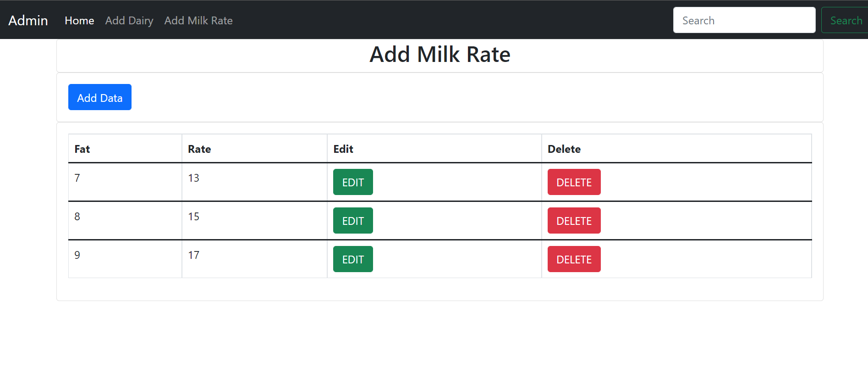Edit the milk rate with fat 9
This screenshot has height=374, width=868.
(352, 259)
